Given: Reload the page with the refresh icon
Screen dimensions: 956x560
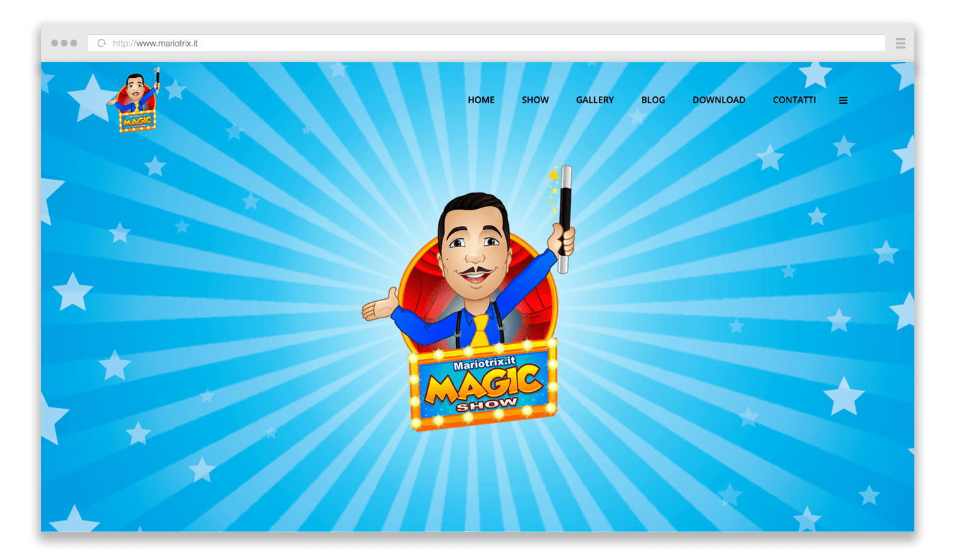Looking at the screenshot, I should point(102,43).
